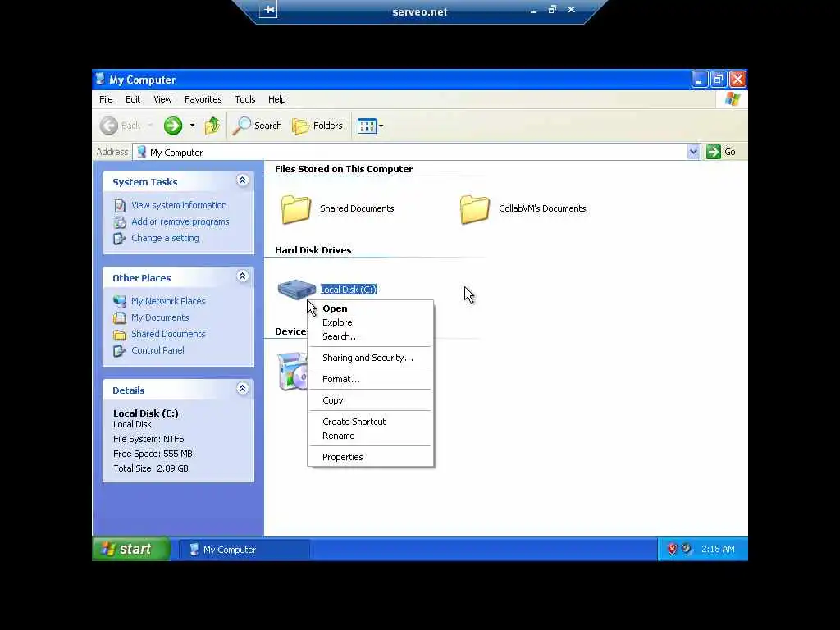
Task: Click the Shared Documents folder label
Action: (357, 208)
